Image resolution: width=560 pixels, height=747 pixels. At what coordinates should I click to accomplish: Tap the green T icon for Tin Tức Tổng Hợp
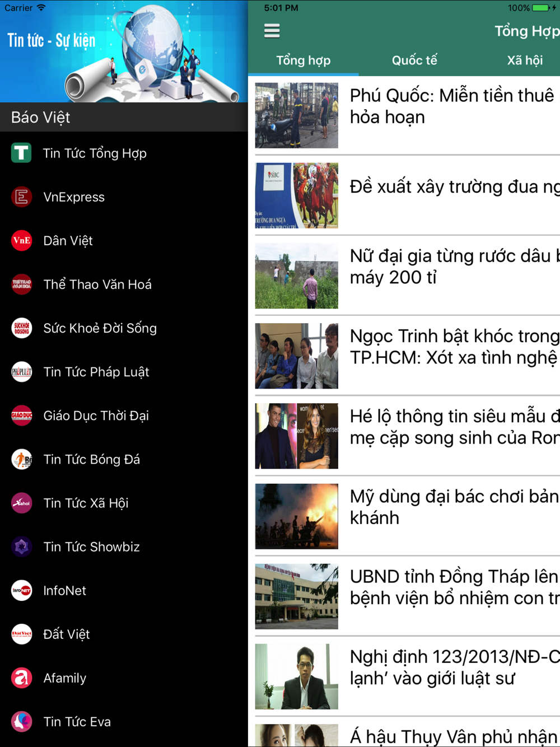[21, 152]
